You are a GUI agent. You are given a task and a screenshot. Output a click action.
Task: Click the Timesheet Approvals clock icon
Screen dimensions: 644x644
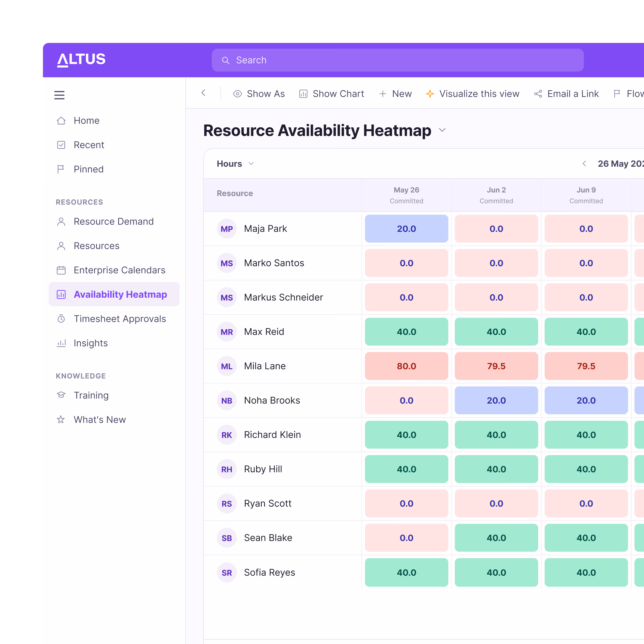pyautogui.click(x=61, y=319)
